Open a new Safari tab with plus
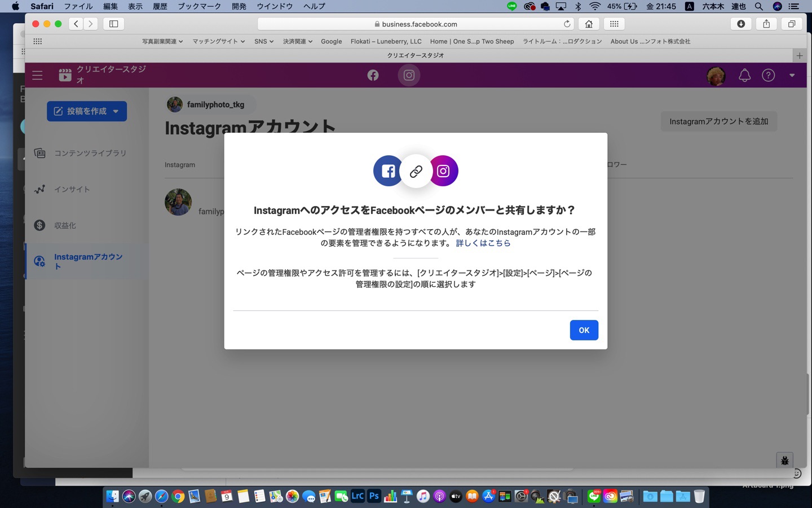Image resolution: width=812 pixels, height=508 pixels. pos(799,55)
